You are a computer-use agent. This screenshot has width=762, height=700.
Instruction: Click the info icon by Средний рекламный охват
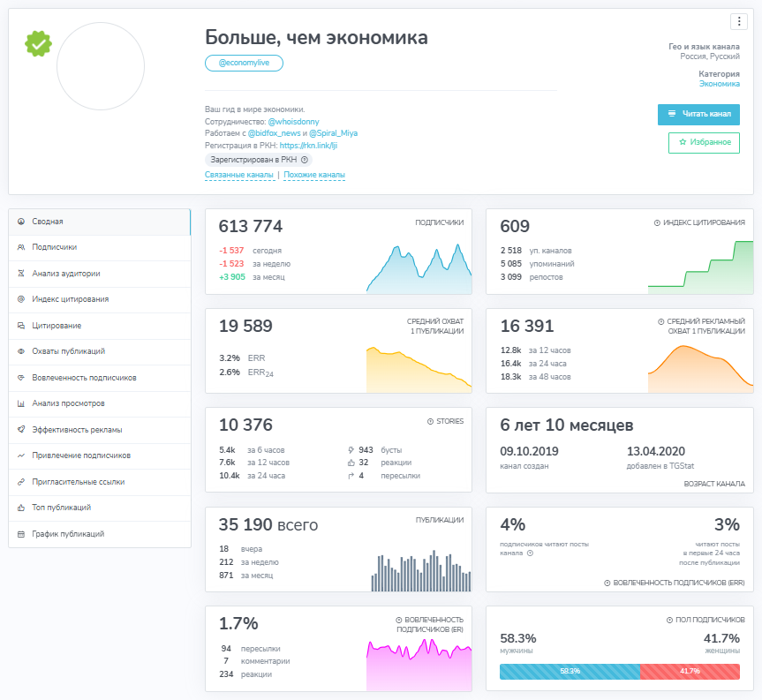pyautogui.click(x=661, y=321)
